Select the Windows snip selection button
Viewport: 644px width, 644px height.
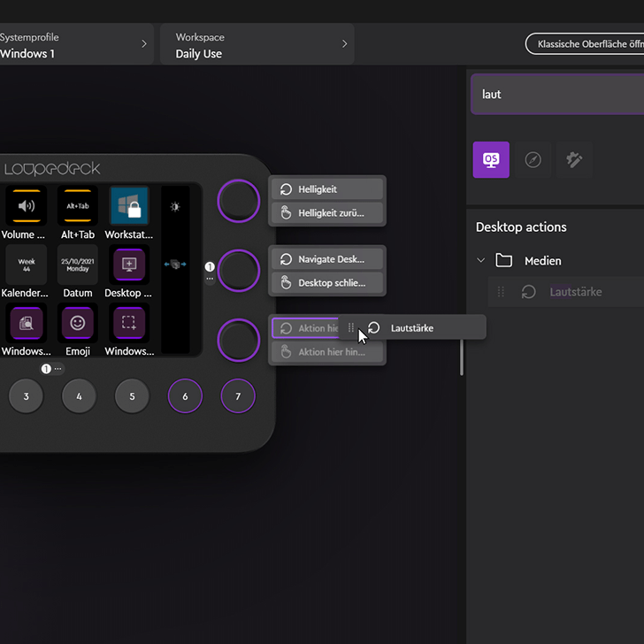point(129,323)
